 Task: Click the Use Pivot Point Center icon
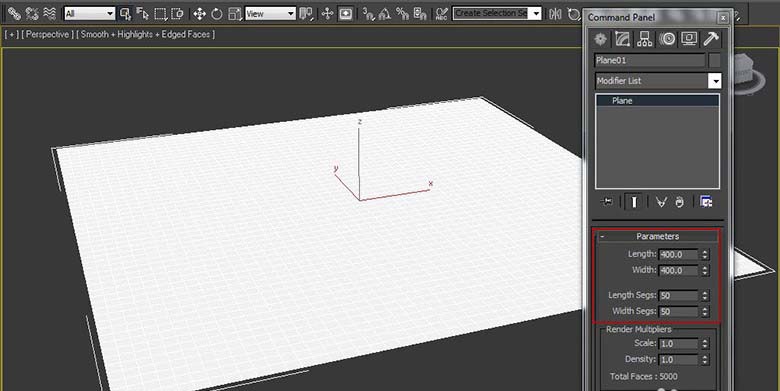pos(306,14)
